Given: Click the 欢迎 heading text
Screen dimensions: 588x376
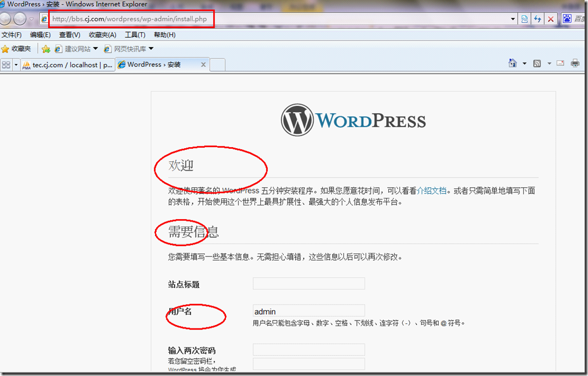Looking at the screenshot, I should (x=181, y=165).
